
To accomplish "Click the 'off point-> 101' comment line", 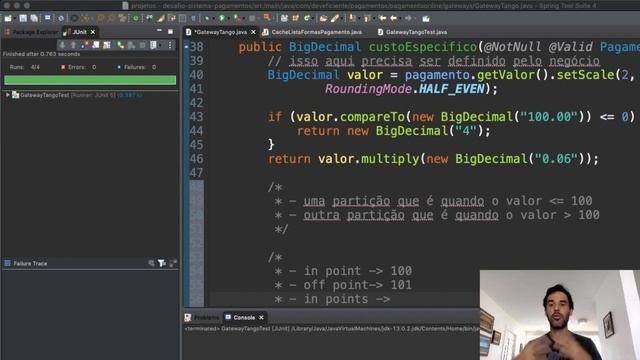I will click(343, 285).
